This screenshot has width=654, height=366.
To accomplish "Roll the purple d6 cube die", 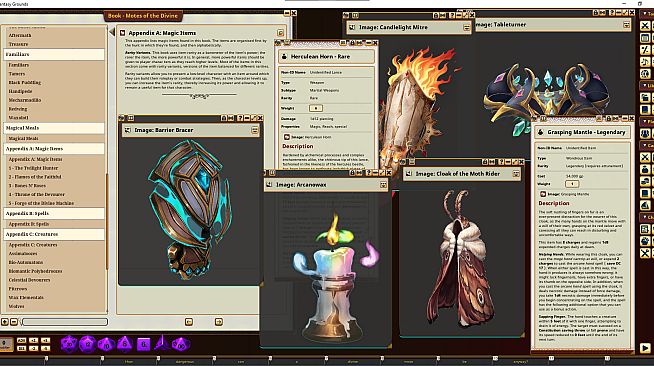I will 143,344.
